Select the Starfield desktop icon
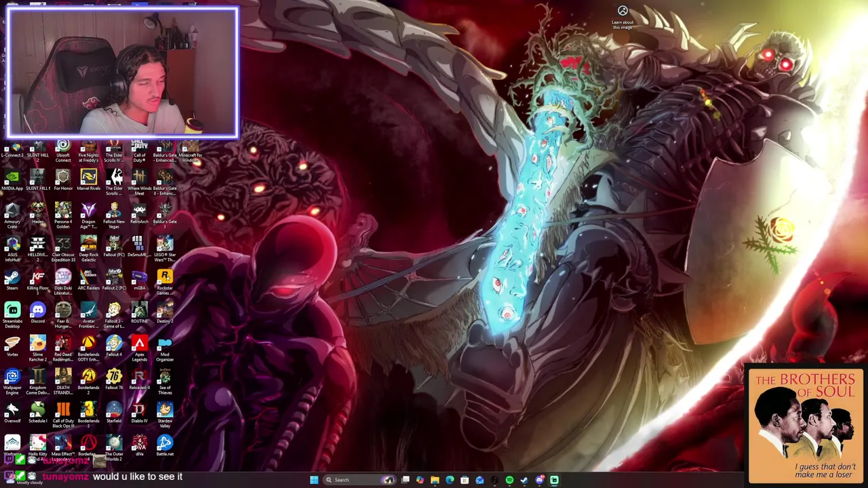Image resolution: width=868 pixels, height=488 pixels. click(114, 413)
